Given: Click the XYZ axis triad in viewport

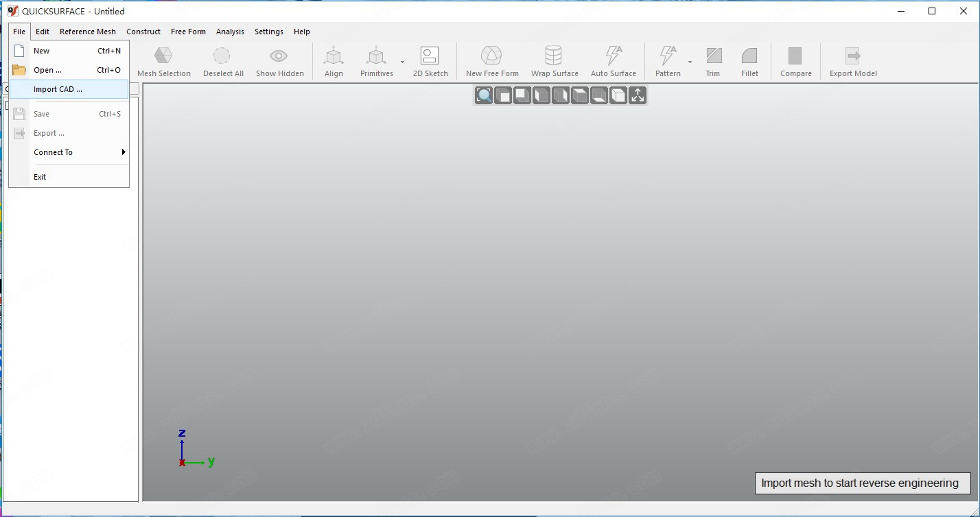Looking at the screenshot, I should (196, 449).
